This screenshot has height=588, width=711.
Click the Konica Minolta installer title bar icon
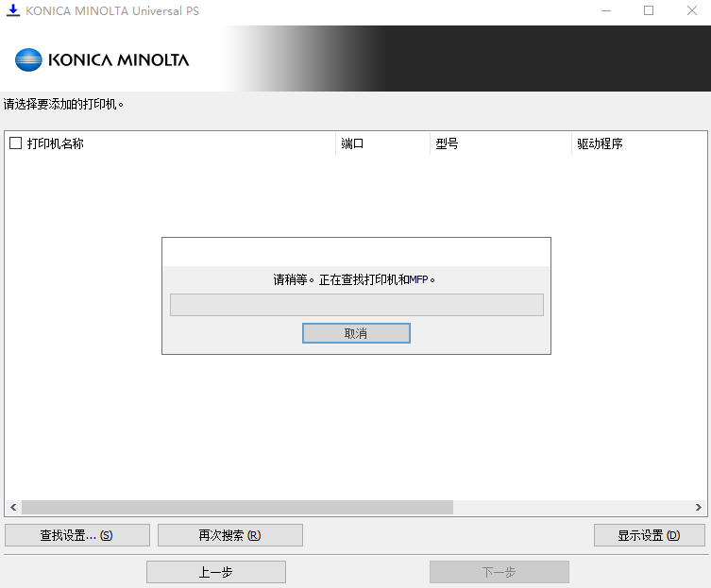coord(13,10)
